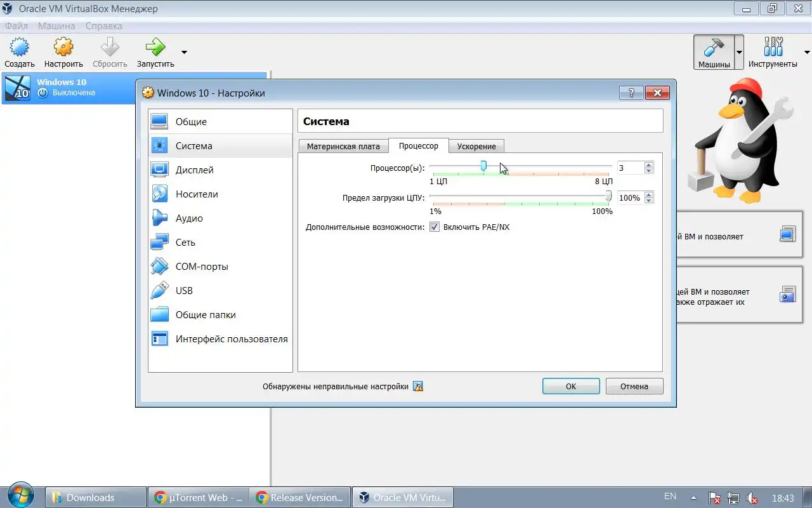Decrease processor count with down arrow
The image size is (812, 508).
pyautogui.click(x=648, y=171)
